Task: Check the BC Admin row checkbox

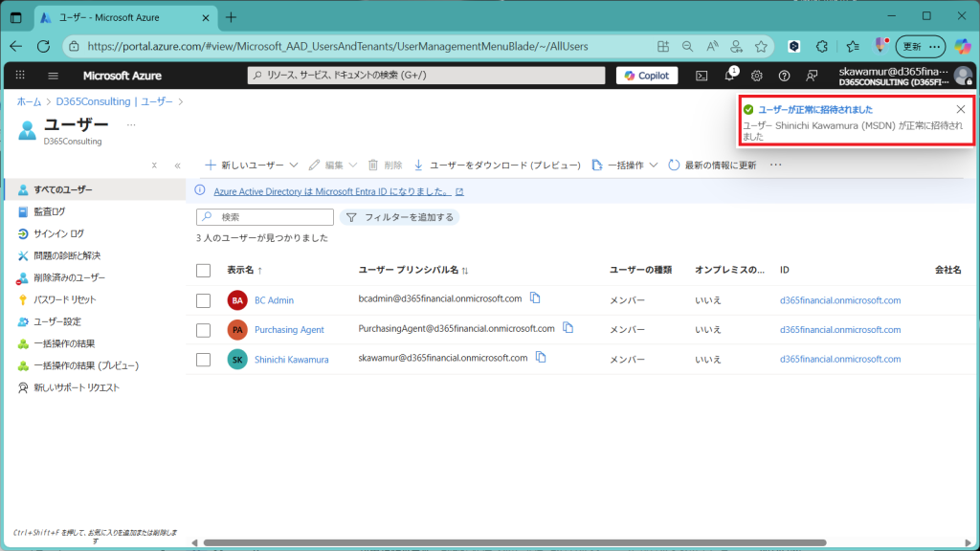Action: coord(203,300)
